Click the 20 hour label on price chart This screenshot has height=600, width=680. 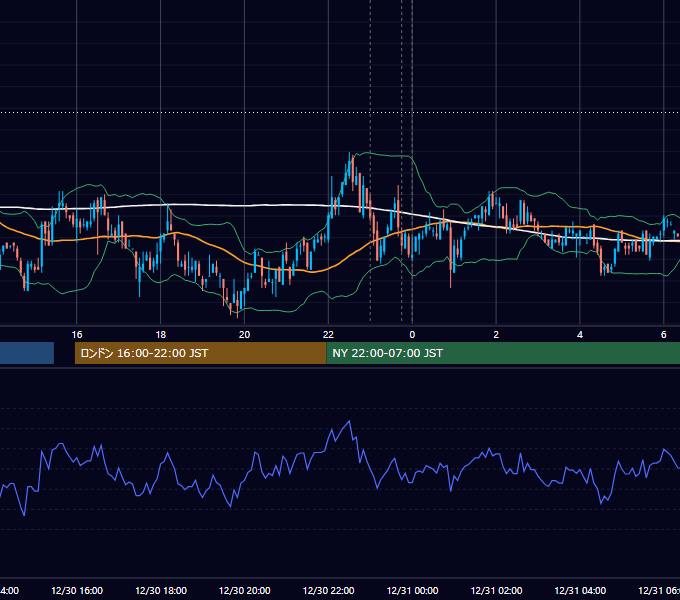(x=245, y=335)
